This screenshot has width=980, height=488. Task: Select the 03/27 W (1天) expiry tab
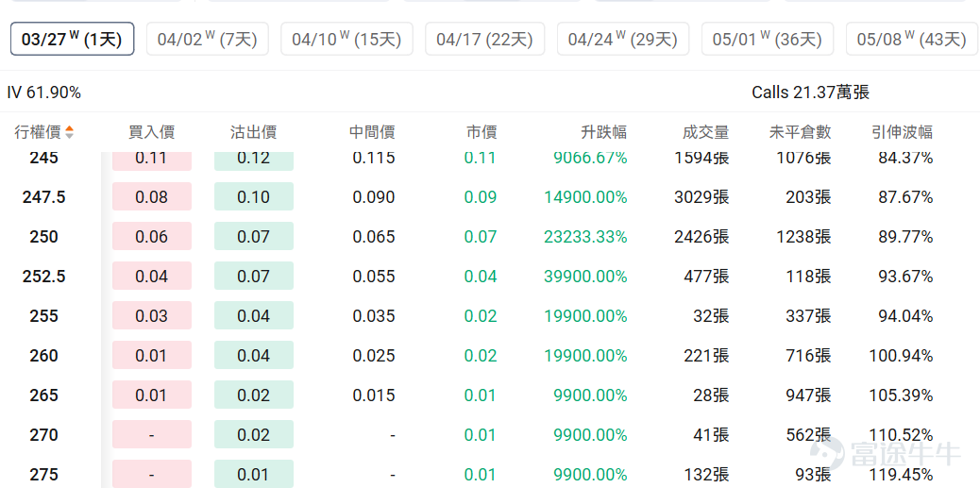(72, 39)
